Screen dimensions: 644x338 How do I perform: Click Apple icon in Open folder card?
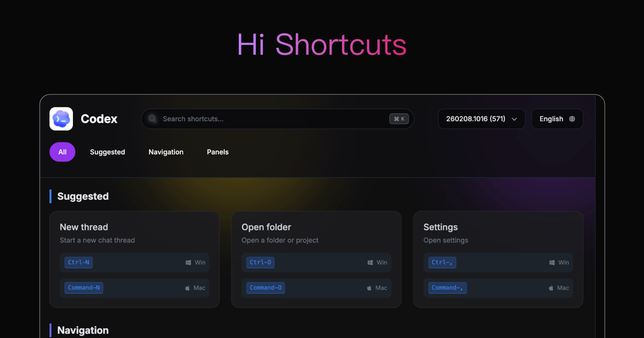[370, 288]
